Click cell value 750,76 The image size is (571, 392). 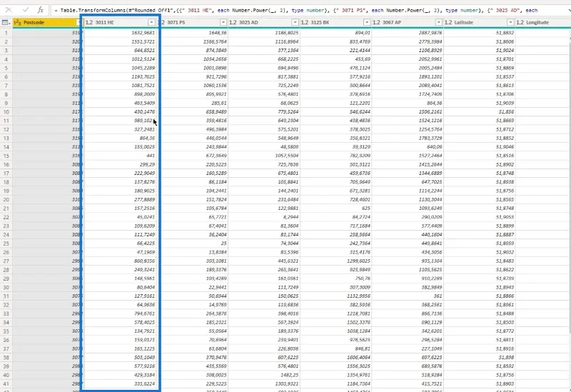click(x=363, y=278)
